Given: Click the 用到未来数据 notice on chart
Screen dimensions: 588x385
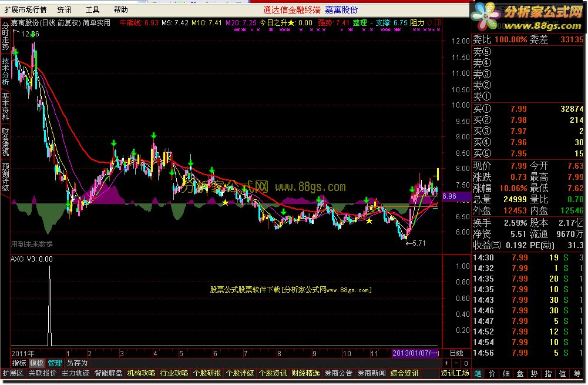Looking at the screenshot, I should tap(32, 244).
